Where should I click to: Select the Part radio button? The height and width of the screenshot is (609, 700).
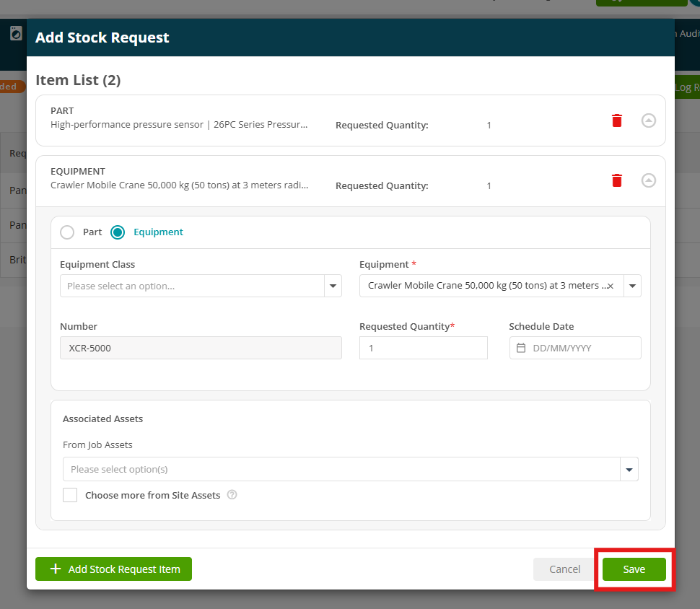(67, 232)
